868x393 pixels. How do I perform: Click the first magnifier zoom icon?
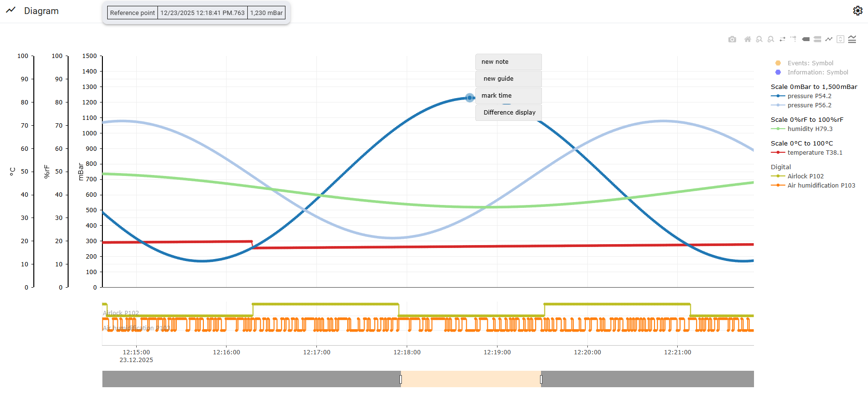click(x=759, y=39)
